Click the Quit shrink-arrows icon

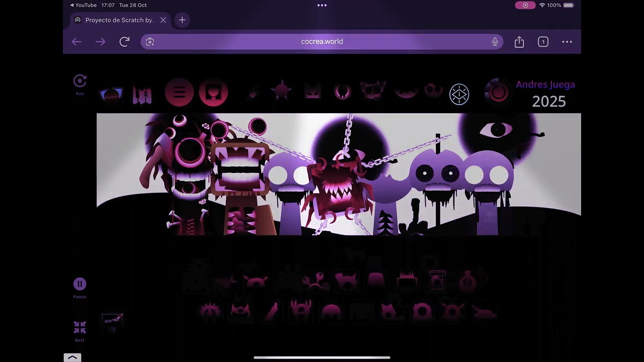tap(80, 327)
